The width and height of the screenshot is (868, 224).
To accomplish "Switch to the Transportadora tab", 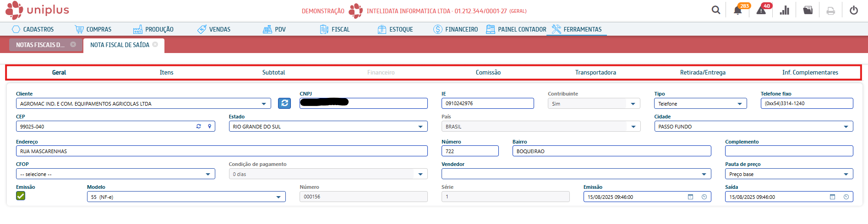I will (595, 72).
